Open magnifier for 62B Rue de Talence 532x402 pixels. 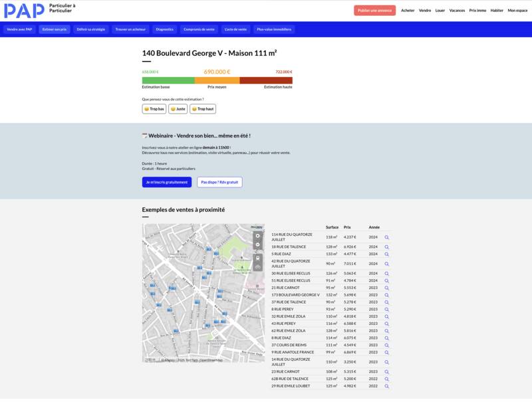[x=386, y=379]
